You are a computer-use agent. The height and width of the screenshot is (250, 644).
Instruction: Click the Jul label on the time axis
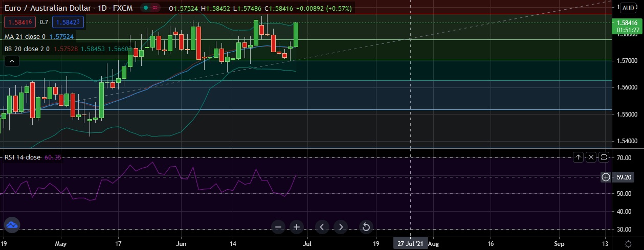307,244
